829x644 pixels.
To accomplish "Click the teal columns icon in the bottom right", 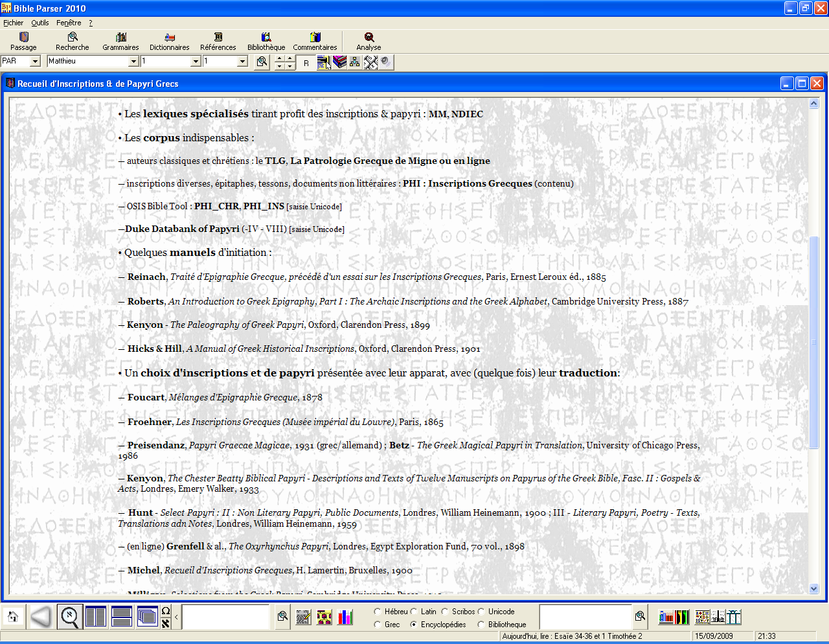I will pos(734,617).
